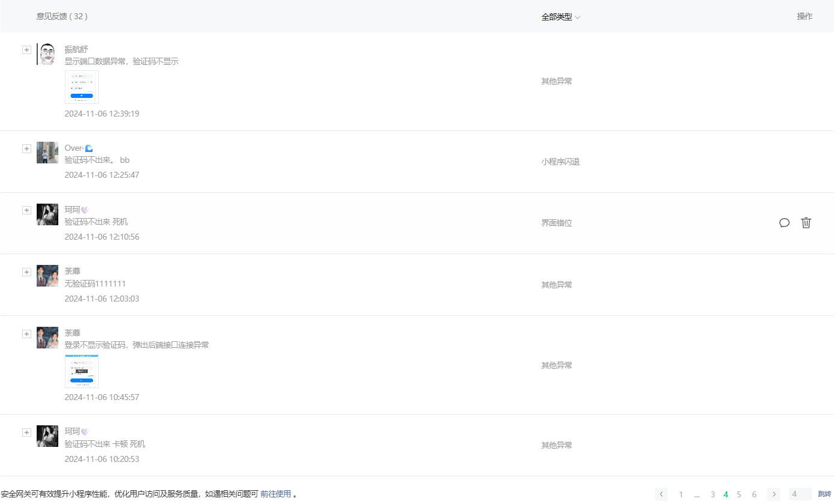Image resolution: width=839 pixels, height=504 pixels.
Task: Click the page number jump input field
Action: point(800,494)
